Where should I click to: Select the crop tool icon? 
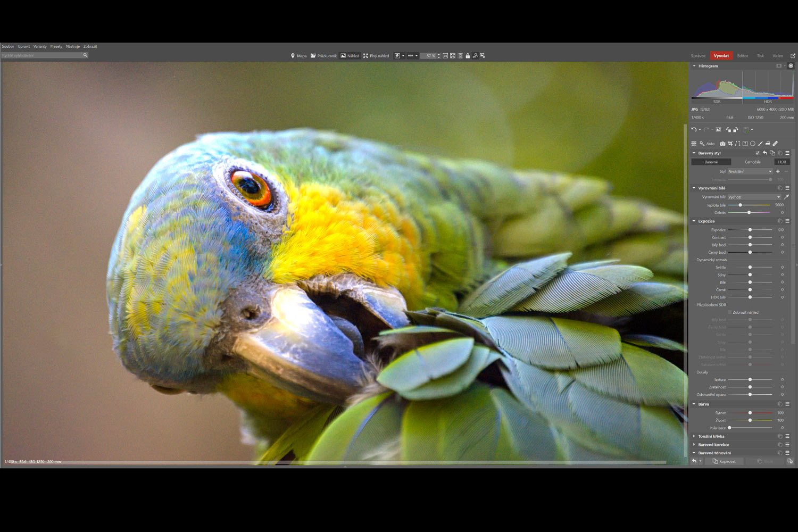(730, 144)
